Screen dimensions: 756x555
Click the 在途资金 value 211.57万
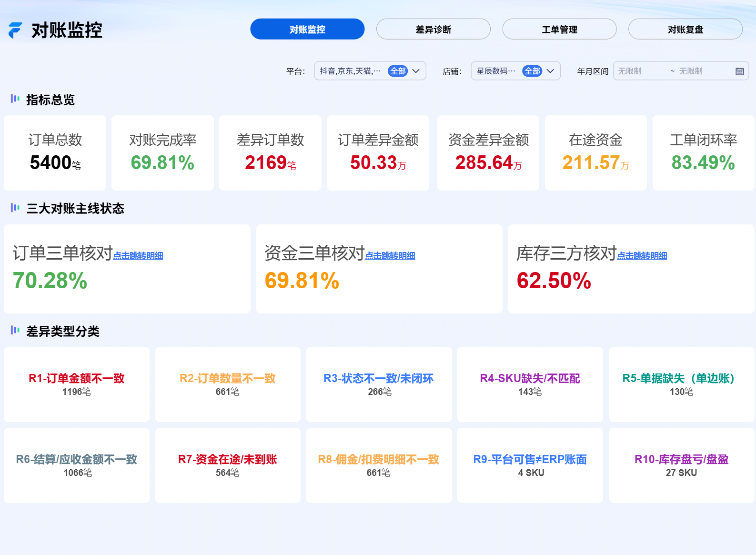(x=596, y=163)
